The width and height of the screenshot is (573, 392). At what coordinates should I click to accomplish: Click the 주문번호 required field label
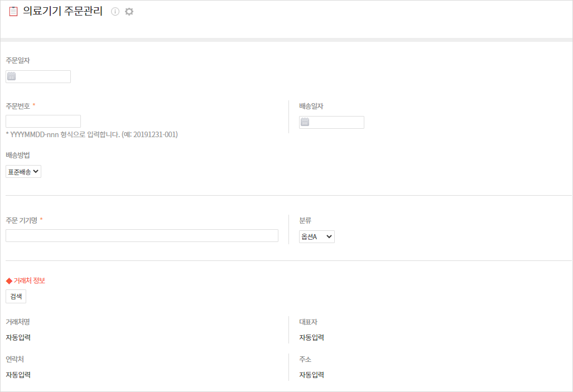[18, 106]
